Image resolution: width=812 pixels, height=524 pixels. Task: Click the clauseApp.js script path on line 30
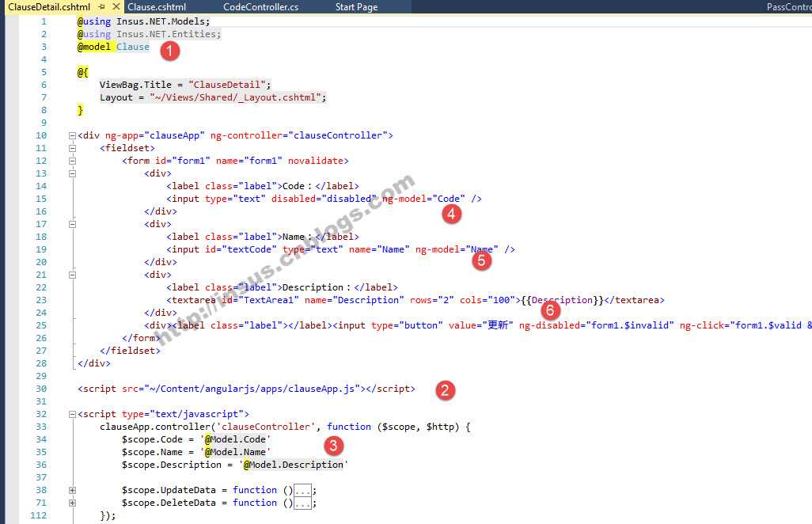(252, 389)
